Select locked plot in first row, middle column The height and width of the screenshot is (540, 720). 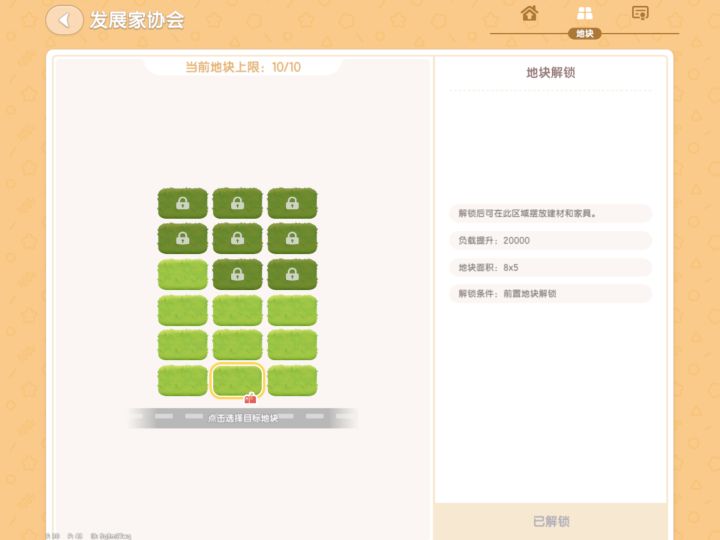coord(237,203)
